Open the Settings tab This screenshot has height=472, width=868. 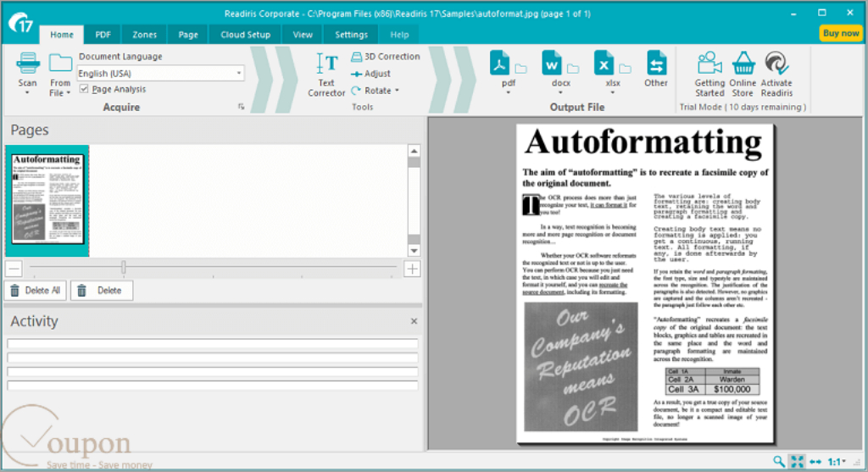click(x=352, y=34)
